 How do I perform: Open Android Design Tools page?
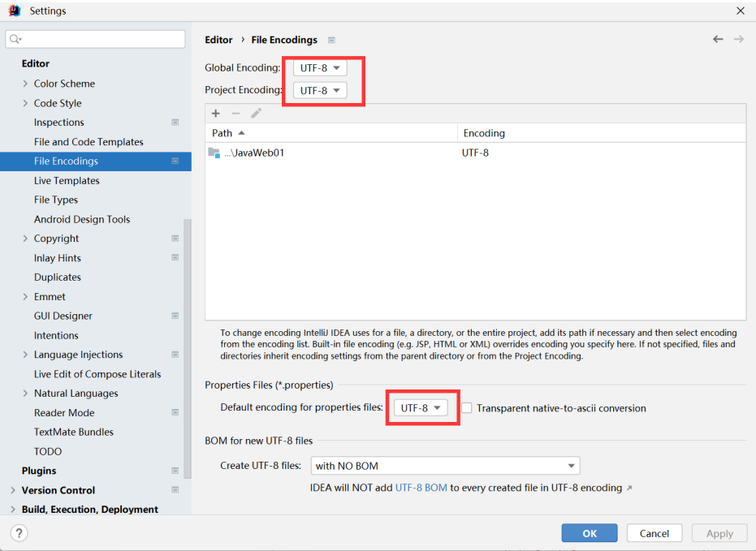82,219
